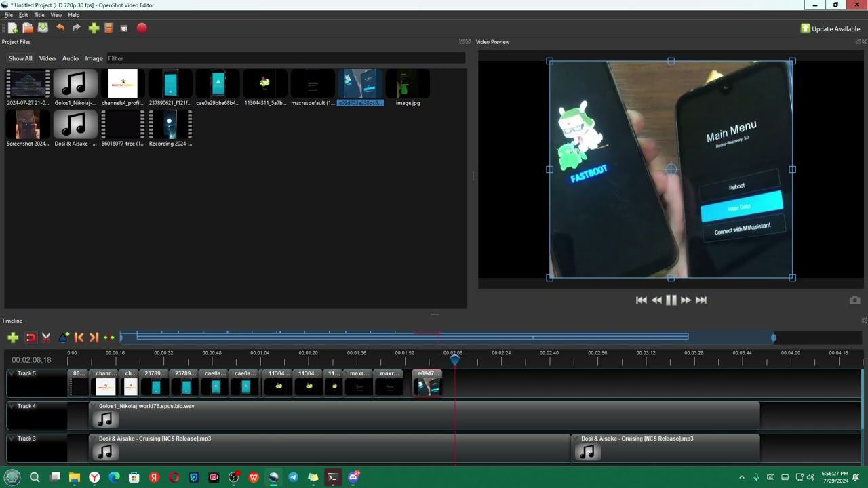Open the Title menu

pyautogui.click(x=39, y=15)
